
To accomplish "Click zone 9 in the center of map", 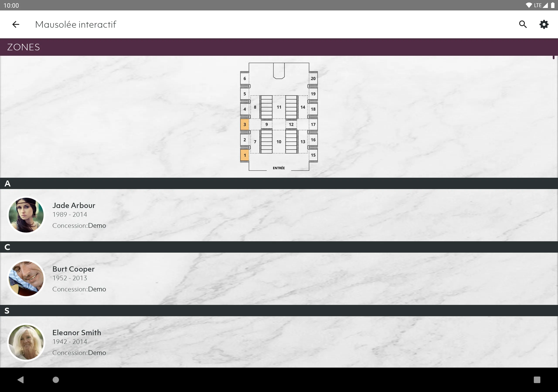I will click(x=266, y=124).
